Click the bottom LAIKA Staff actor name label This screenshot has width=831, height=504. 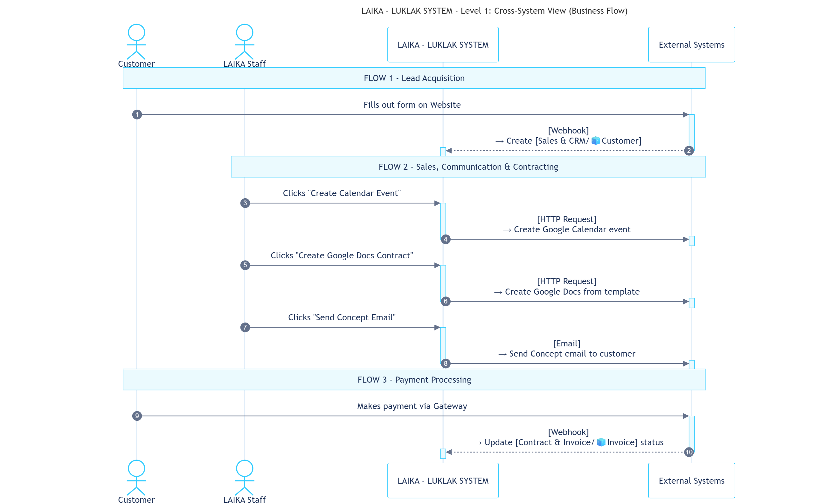(245, 500)
